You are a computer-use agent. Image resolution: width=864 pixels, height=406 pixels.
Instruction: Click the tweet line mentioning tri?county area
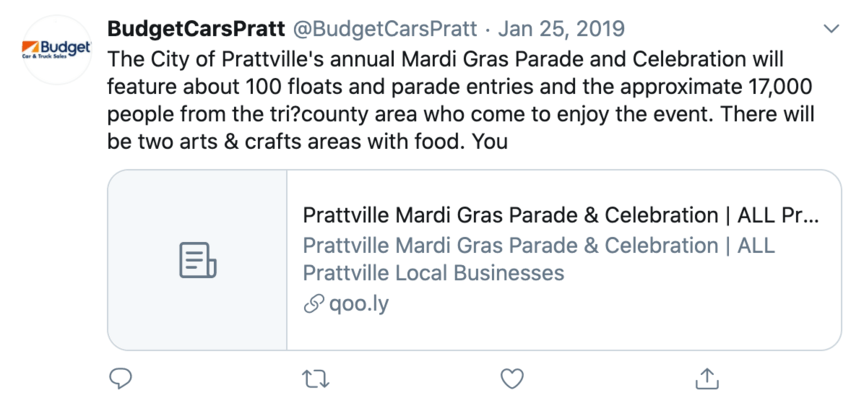click(x=461, y=115)
